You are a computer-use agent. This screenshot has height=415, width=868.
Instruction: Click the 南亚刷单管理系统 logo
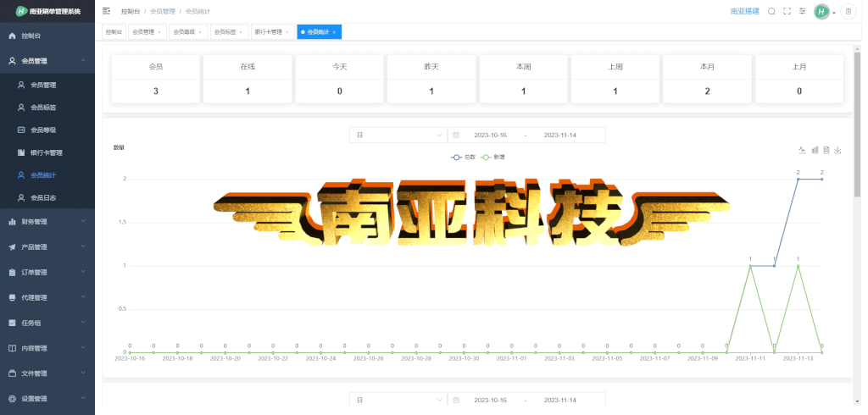tap(47, 11)
